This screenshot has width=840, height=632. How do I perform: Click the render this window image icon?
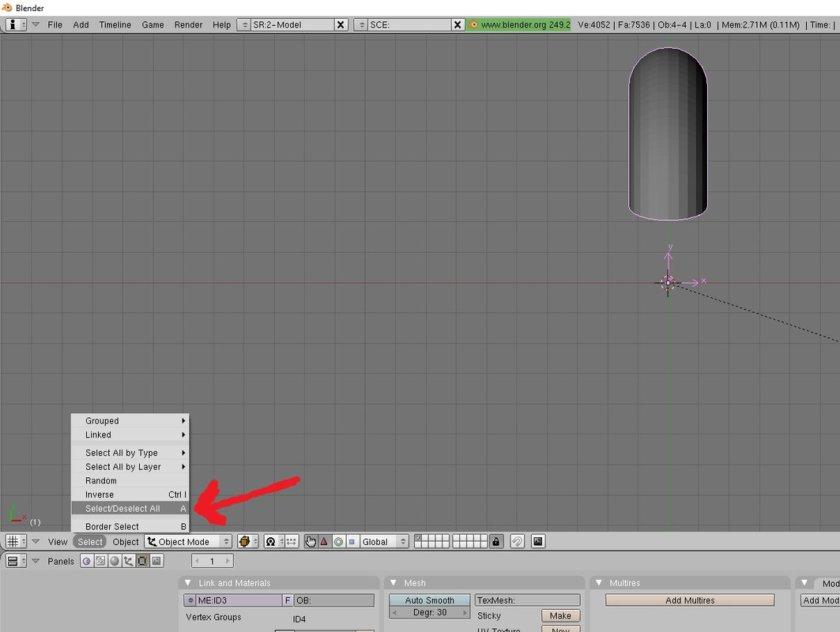pos(538,541)
